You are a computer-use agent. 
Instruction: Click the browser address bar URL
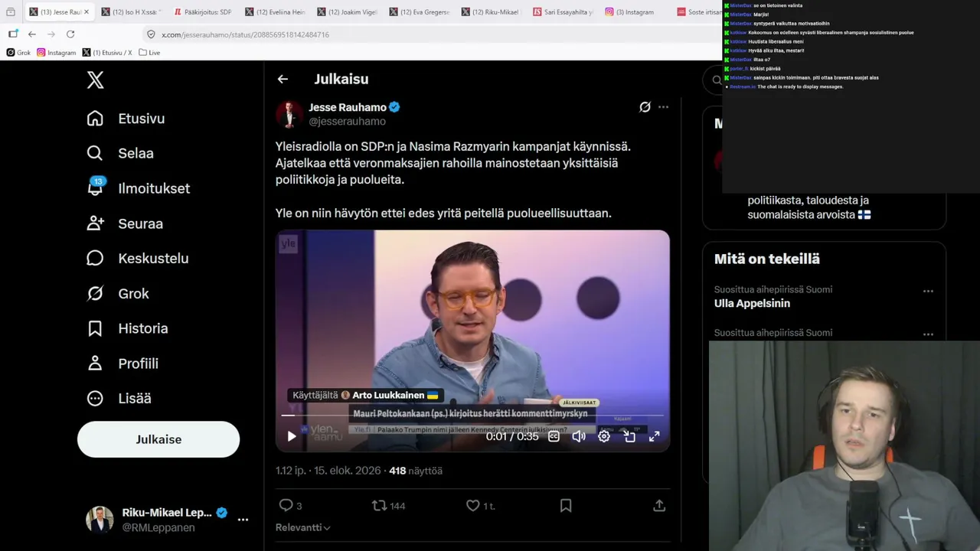[245, 34]
